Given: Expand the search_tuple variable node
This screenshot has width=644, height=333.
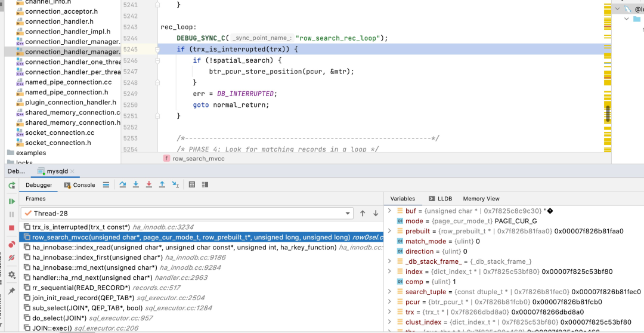Looking at the screenshot, I should 390,291.
